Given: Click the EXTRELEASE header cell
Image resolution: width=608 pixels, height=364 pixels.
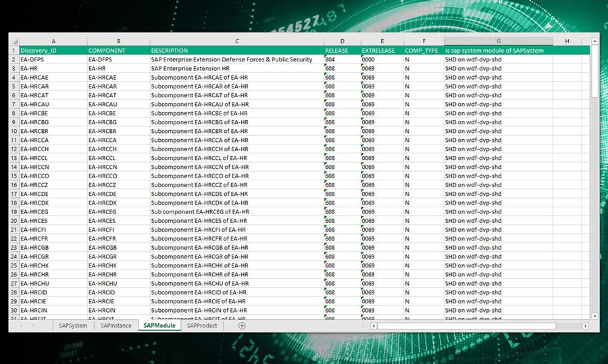Looking at the screenshot, I should (382, 51).
